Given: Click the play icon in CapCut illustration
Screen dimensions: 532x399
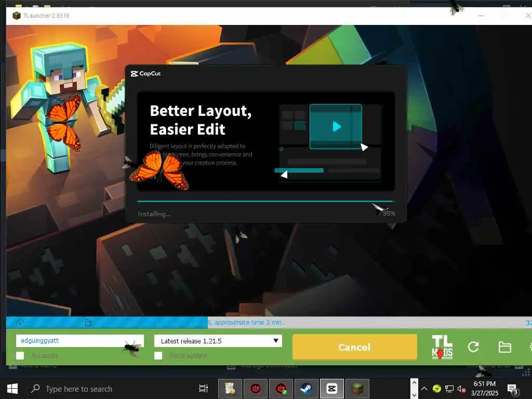Looking at the screenshot, I should pyautogui.click(x=337, y=127).
